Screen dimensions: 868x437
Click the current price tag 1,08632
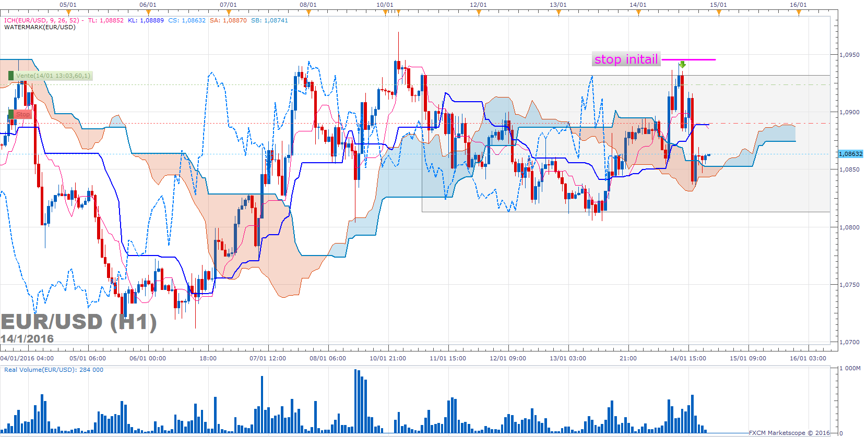click(850, 154)
